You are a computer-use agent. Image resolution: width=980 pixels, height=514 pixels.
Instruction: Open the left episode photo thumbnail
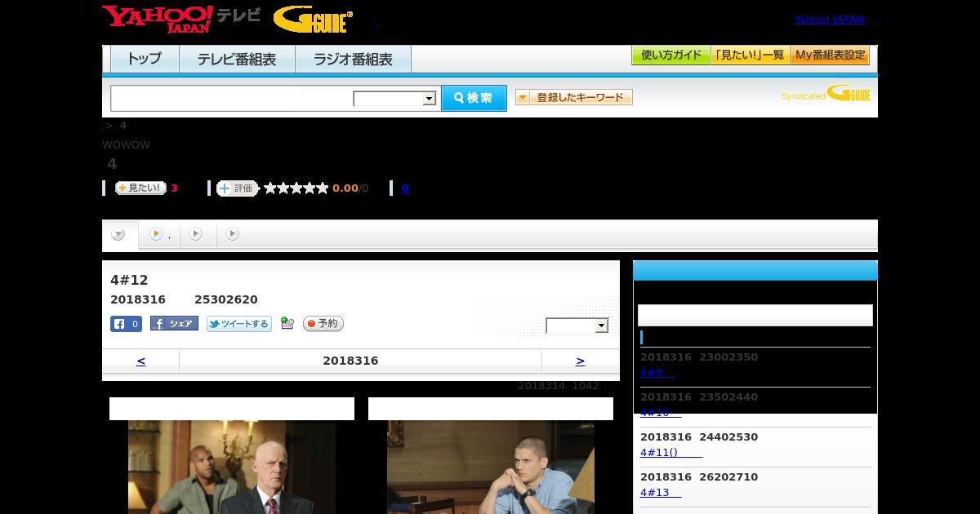(232, 467)
